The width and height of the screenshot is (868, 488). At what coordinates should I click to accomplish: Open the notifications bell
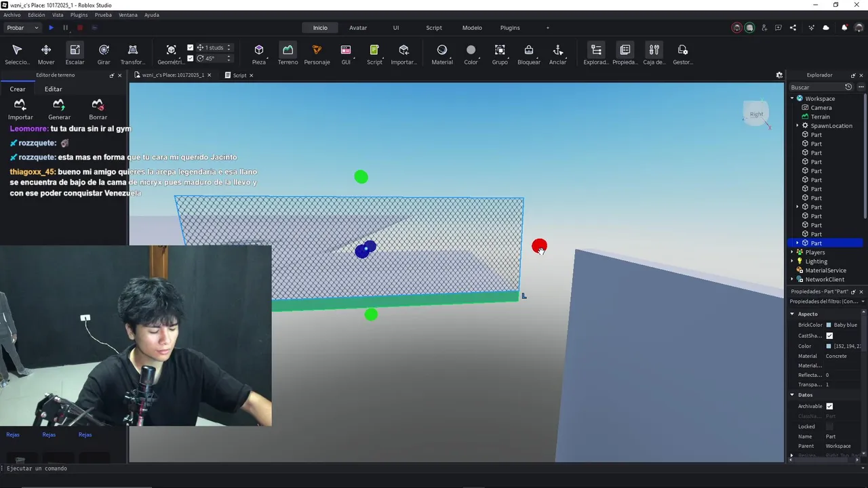[844, 28]
